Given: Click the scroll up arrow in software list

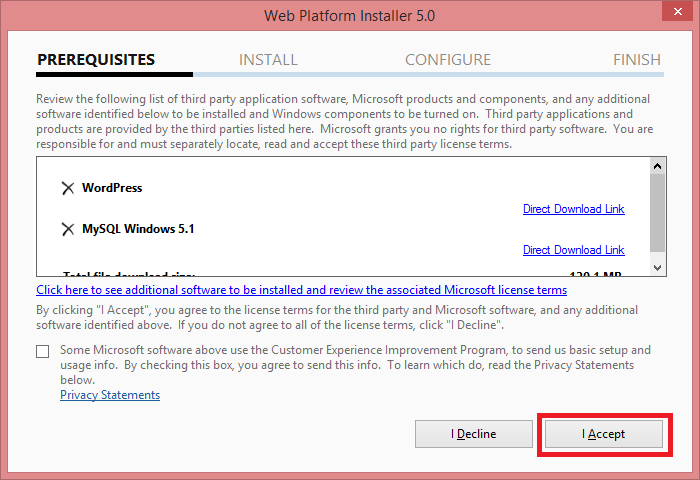Looking at the screenshot, I should (657, 166).
